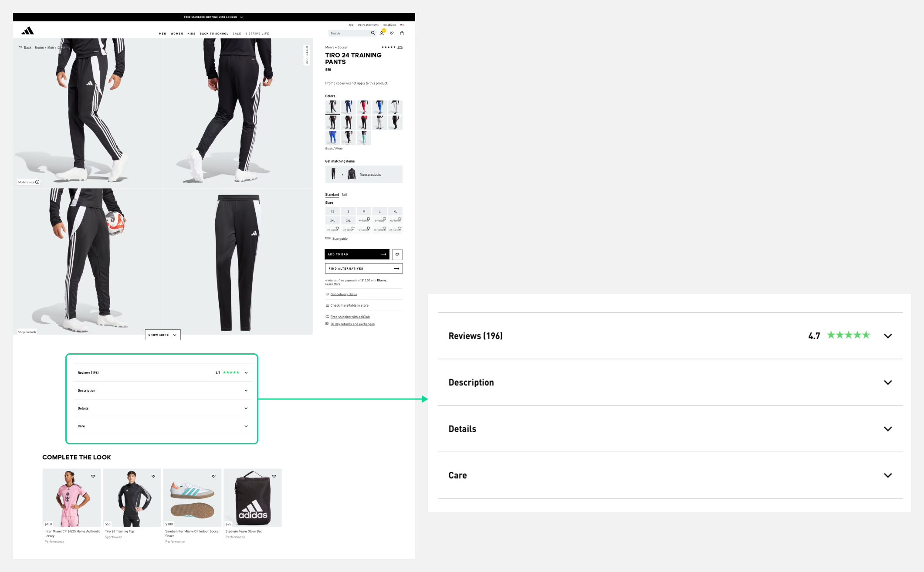Expand the Reviews (196) section in enlarged panel
The height and width of the screenshot is (572, 924).
tap(887, 336)
